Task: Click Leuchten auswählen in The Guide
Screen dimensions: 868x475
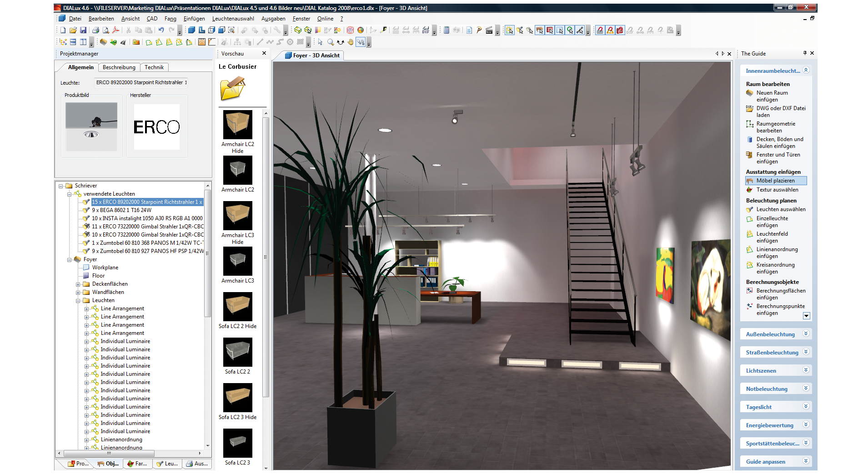Action: click(x=781, y=209)
